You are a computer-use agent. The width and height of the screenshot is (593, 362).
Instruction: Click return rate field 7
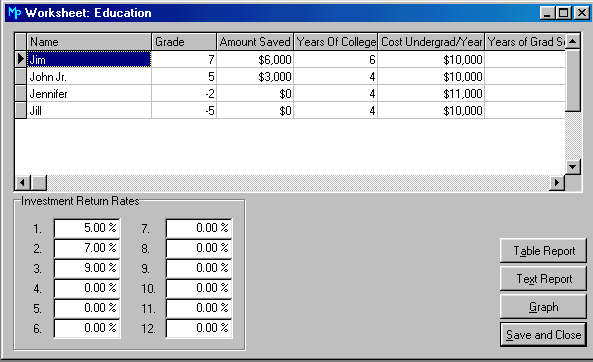199,228
